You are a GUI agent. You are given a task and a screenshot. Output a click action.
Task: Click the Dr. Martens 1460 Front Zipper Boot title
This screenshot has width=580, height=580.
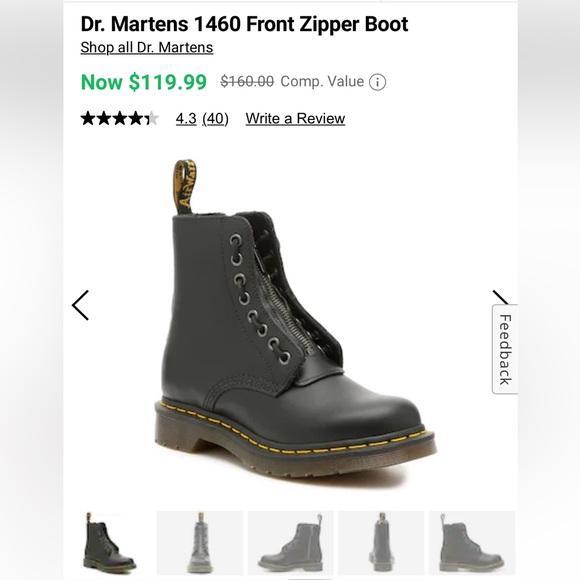[x=244, y=24]
